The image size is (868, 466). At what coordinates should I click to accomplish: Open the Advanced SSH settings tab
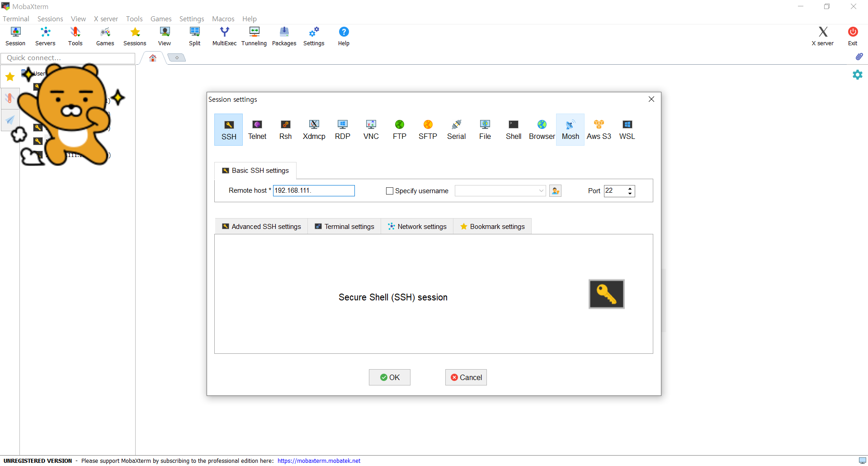[x=261, y=227]
